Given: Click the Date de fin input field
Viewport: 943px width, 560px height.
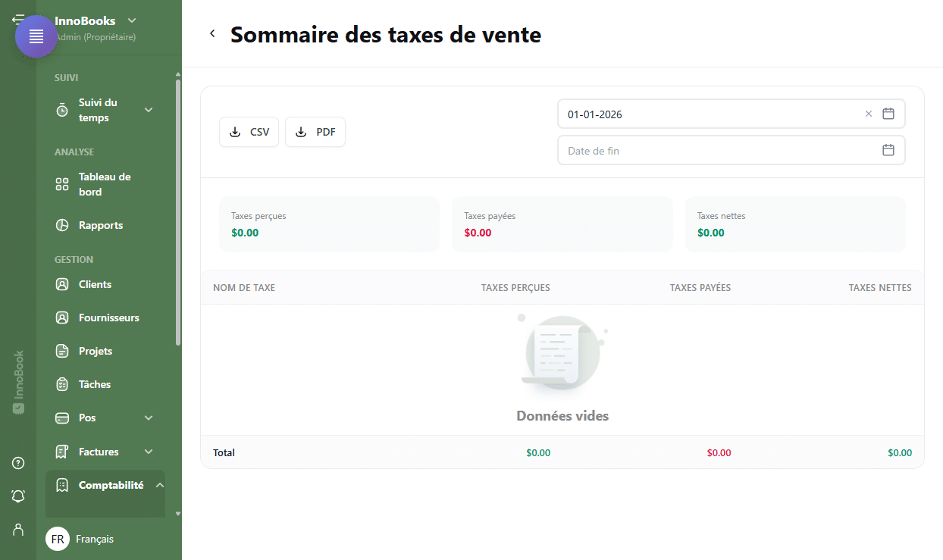Looking at the screenshot, I should coord(731,150).
